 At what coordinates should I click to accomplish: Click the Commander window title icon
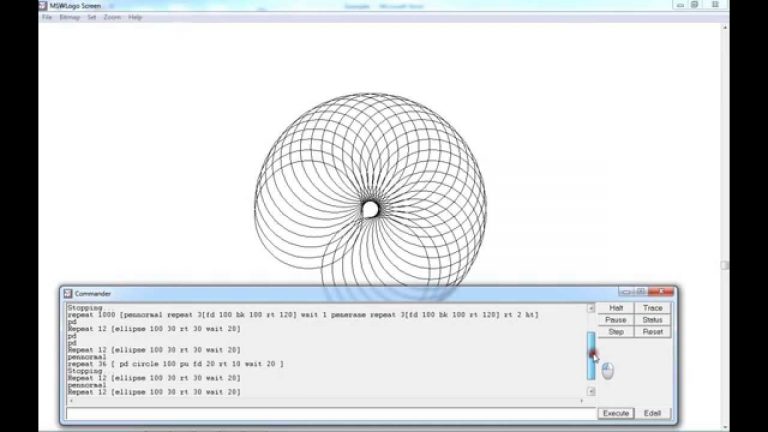point(68,293)
